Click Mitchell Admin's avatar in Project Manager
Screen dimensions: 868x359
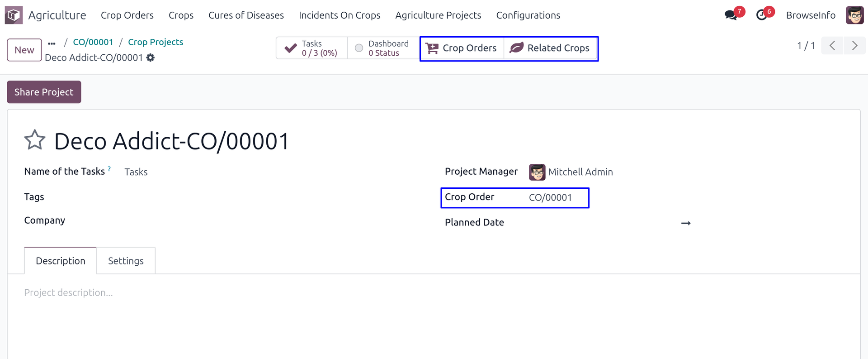pyautogui.click(x=537, y=172)
